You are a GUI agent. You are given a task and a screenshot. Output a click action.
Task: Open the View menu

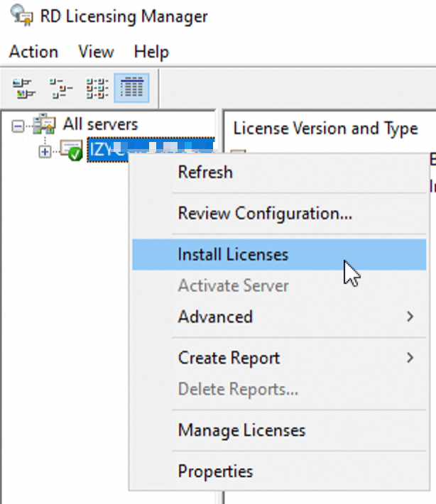coord(96,52)
